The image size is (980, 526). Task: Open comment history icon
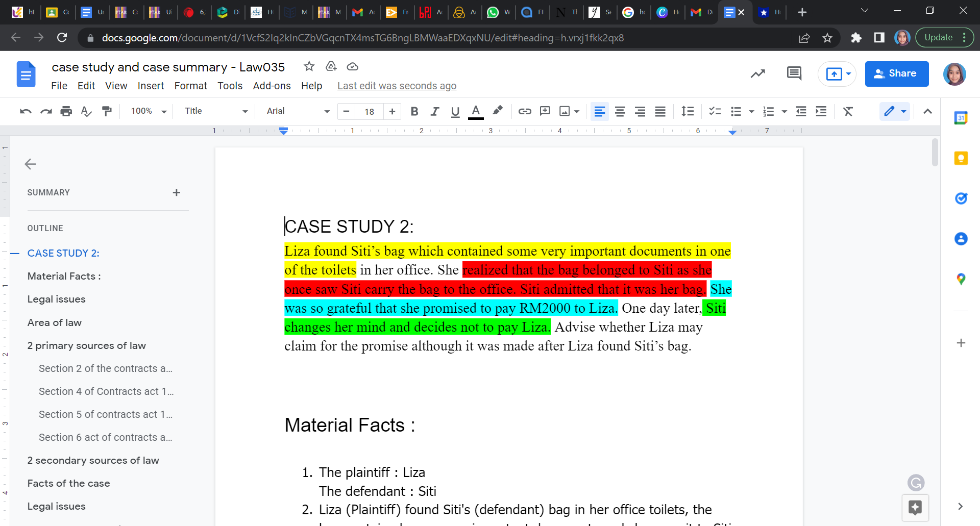coord(794,73)
